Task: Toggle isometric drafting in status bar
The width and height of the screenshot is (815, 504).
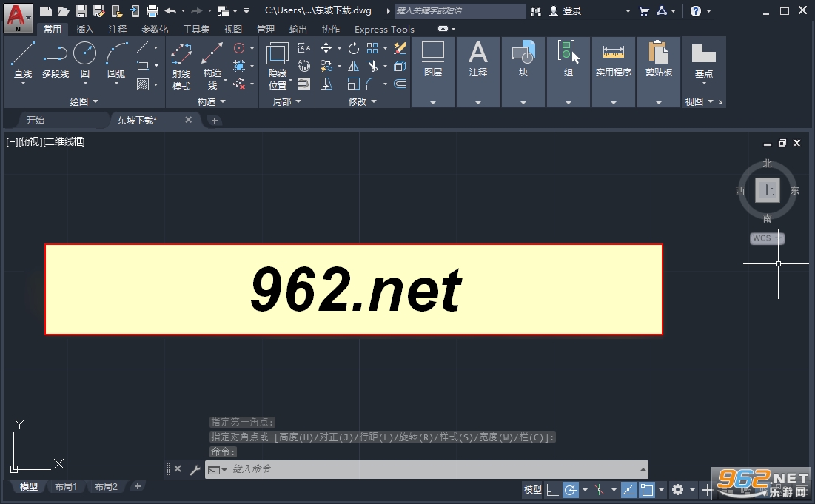Action: click(599, 489)
